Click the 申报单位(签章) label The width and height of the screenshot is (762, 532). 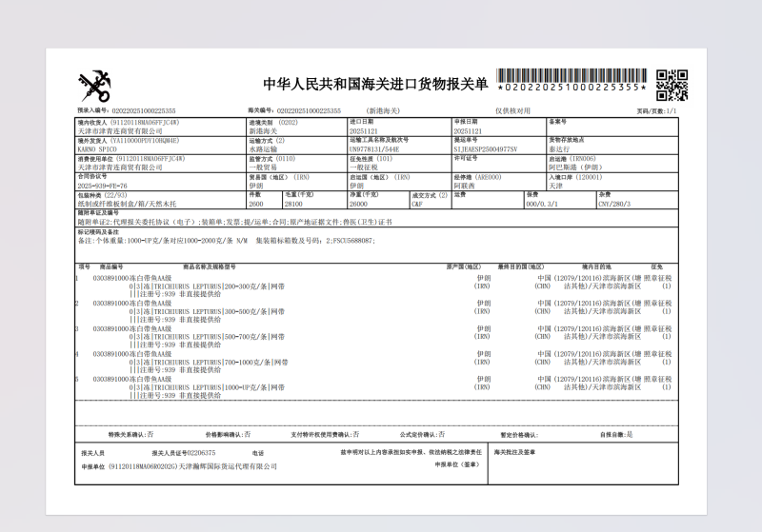point(457,464)
